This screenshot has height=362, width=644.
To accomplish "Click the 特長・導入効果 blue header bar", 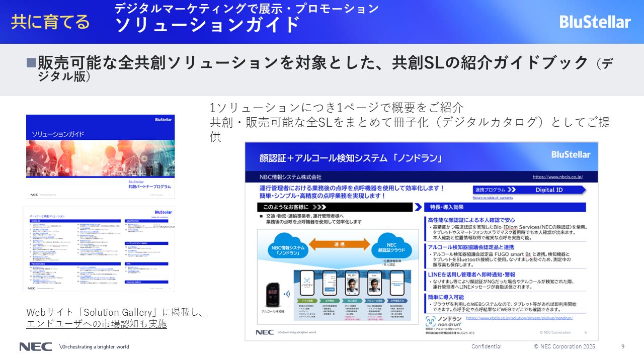I will tap(505, 207).
